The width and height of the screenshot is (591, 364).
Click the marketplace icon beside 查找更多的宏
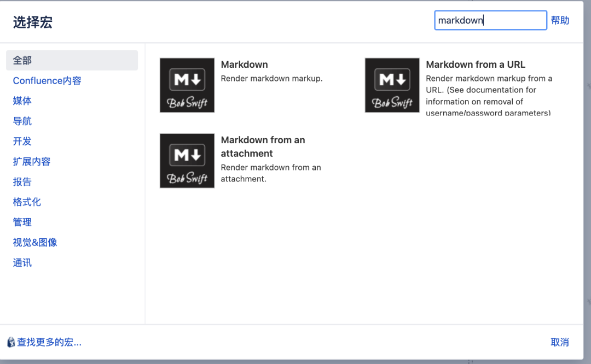pos(11,342)
